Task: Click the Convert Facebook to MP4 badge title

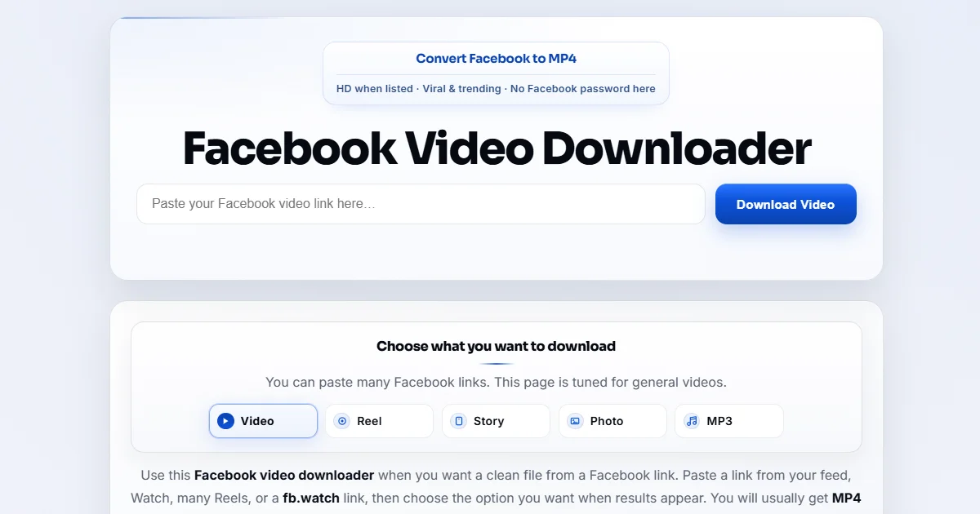Action: tap(497, 59)
